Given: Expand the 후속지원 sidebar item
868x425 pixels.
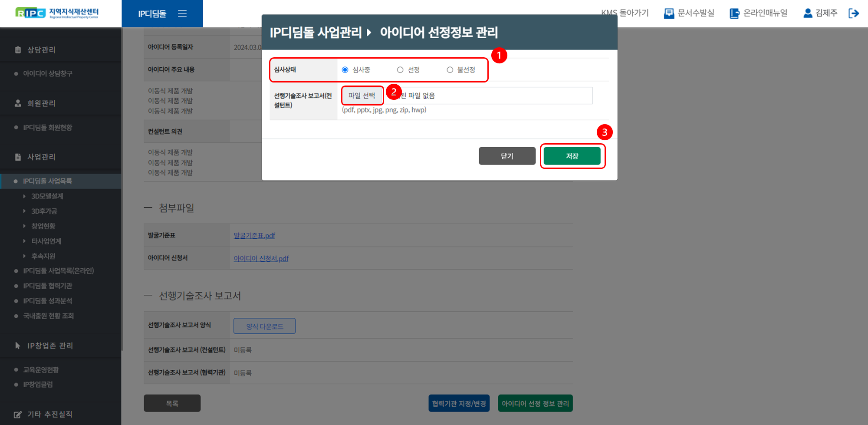Looking at the screenshot, I should (43, 256).
